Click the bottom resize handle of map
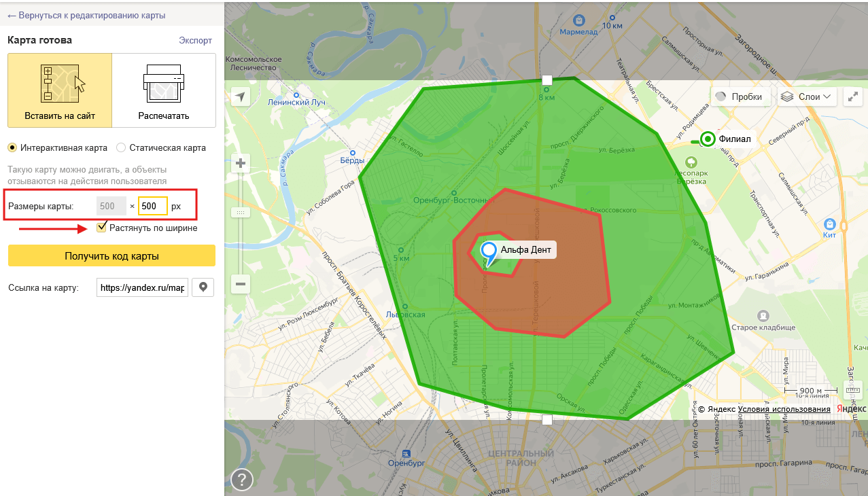Screen dimensions: 868x496 point(547,419)
